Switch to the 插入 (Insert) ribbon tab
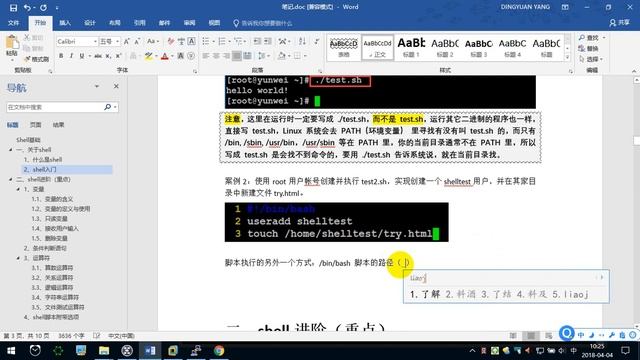This screenshot has height=360, width=640. pyautogui.click(x=65, y=23)
